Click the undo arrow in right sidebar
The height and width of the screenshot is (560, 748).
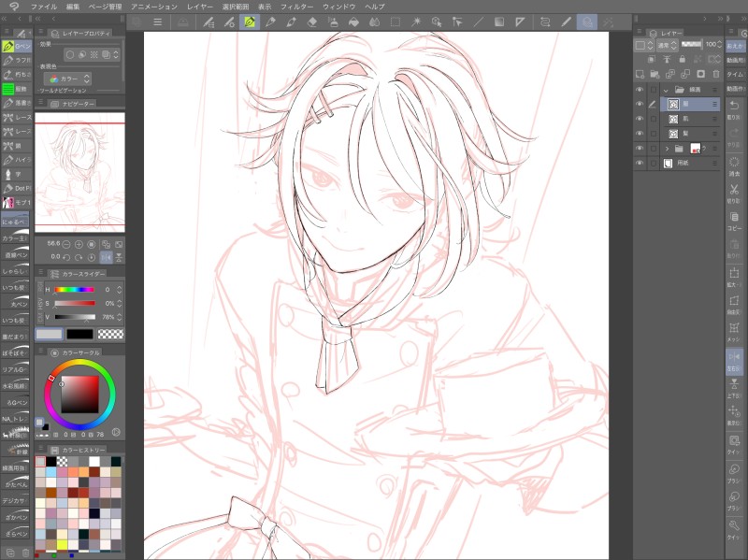(734, 106)
